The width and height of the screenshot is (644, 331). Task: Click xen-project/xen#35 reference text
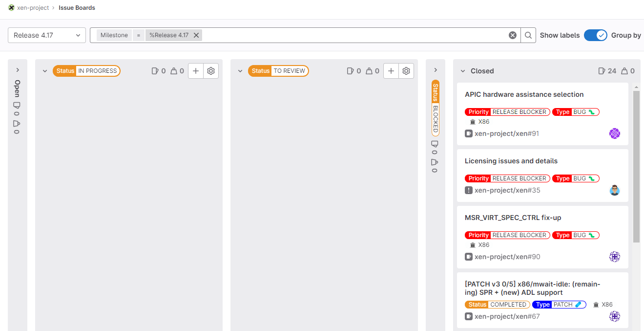coord(507,190)
